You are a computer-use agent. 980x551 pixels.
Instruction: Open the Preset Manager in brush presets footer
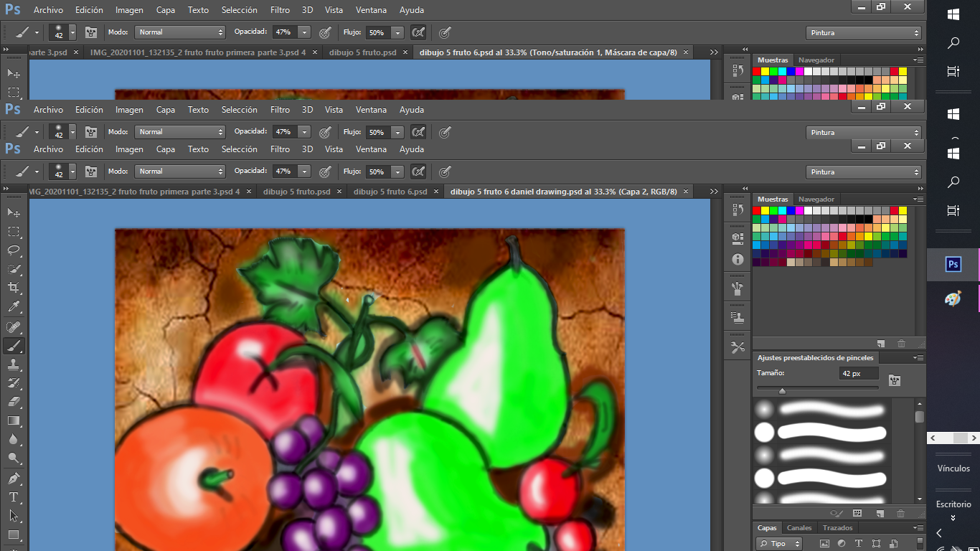point(857,514)
